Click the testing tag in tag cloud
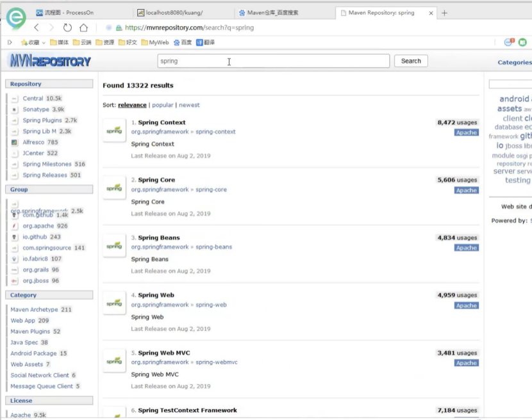This screenshot has width=532, height=420. coord(517,181)
